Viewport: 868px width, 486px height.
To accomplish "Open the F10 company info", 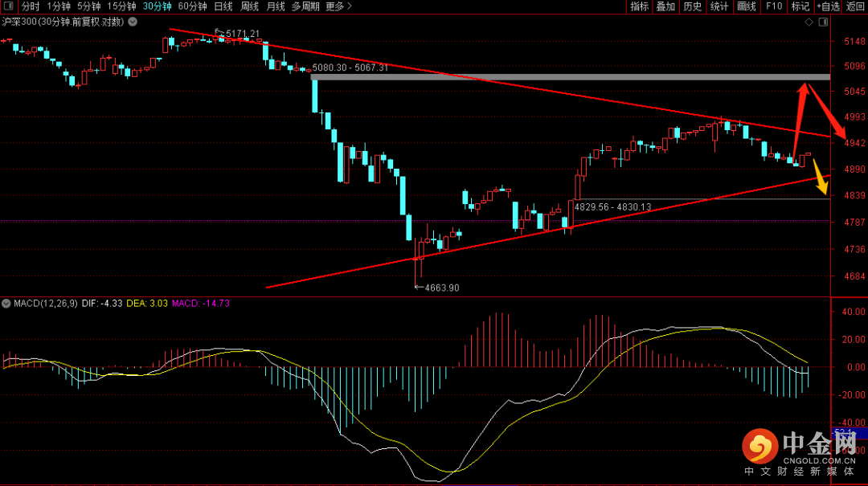I will [773, 6].
